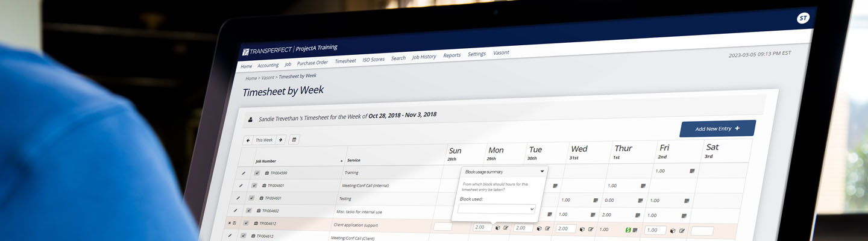Open the ISO Scores menu
Screen dimensions: 868x241
click(x=374, y=60)
